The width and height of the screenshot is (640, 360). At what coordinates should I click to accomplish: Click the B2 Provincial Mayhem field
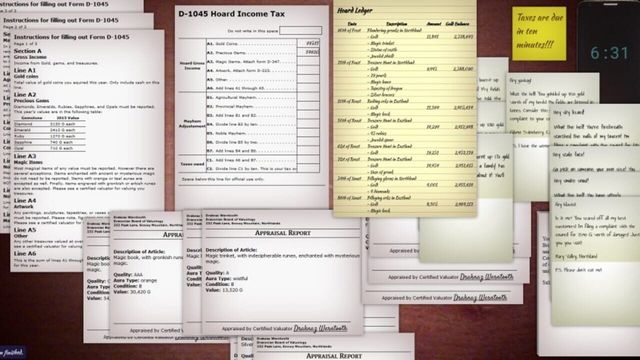(308, 106)
